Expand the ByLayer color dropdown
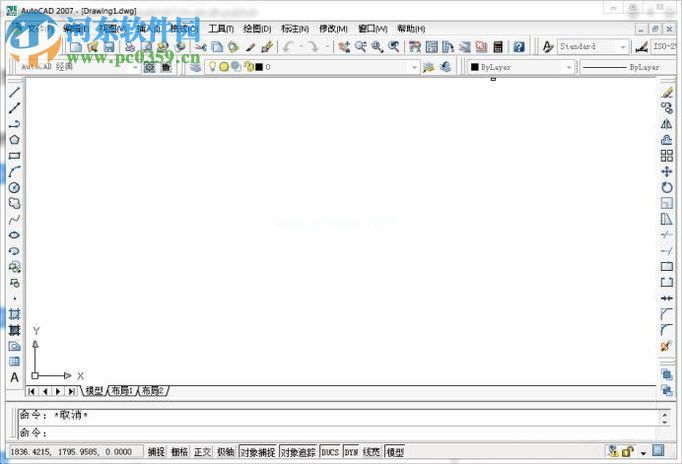The height and width of the screenshot is (464, 682). (569, 67)
